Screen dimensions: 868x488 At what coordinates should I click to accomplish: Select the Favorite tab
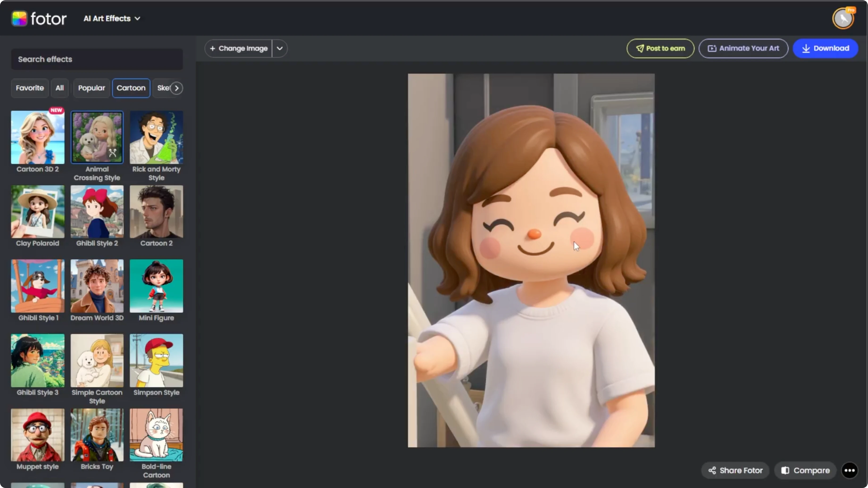tap(30, 88)
